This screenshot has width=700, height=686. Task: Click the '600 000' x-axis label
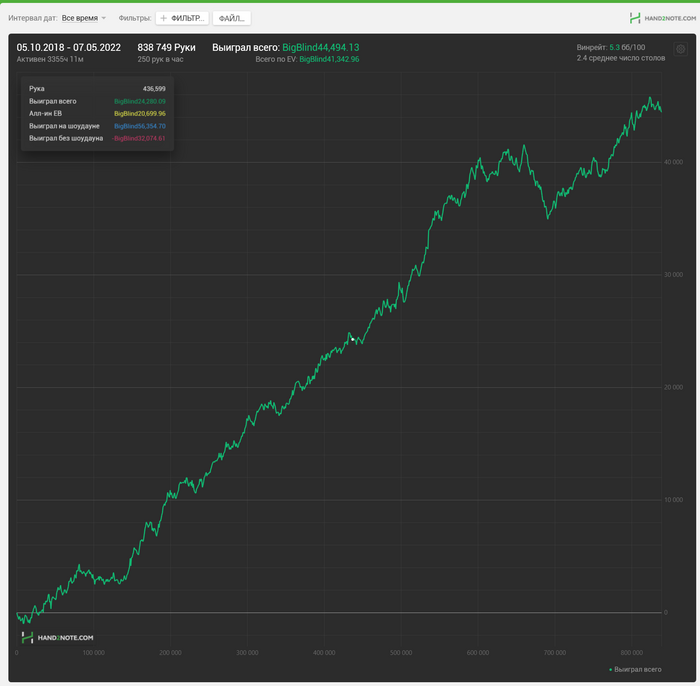(x=478, y=653)
